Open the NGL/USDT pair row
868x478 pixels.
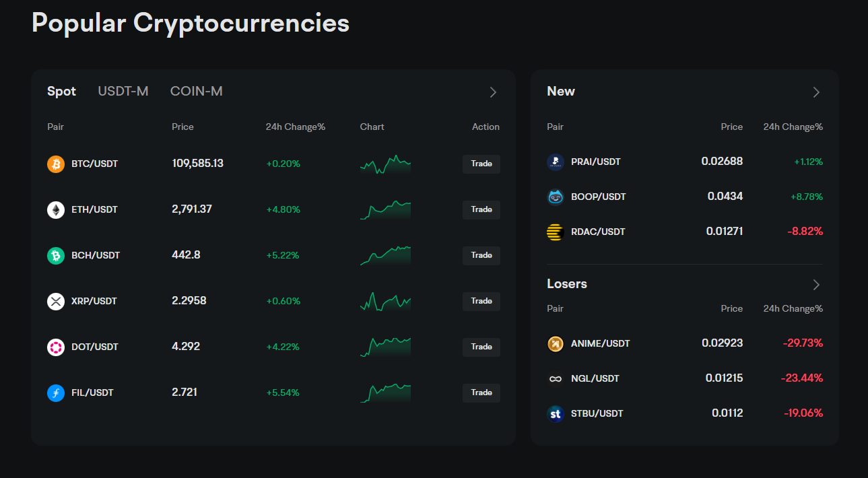[x=595, y=378]
